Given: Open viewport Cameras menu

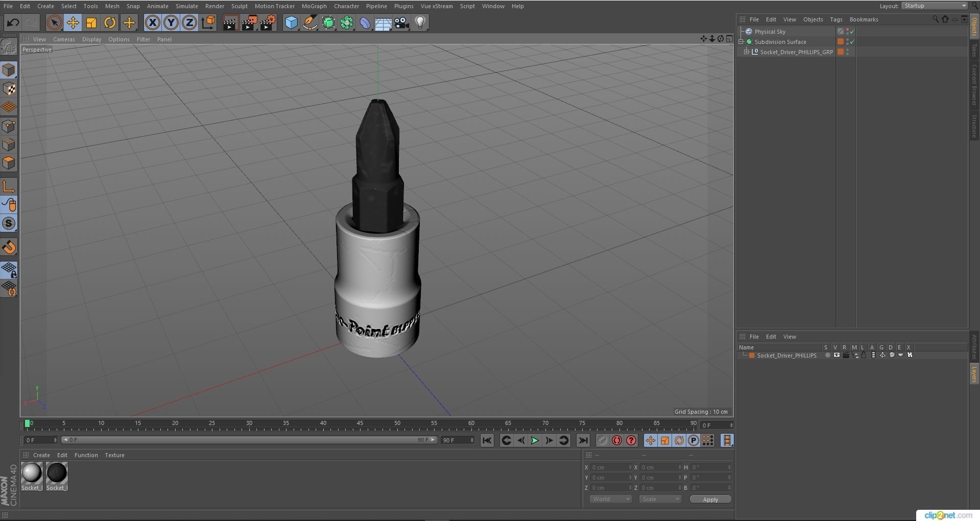Looking at the screenshot, I should (64, 39).
